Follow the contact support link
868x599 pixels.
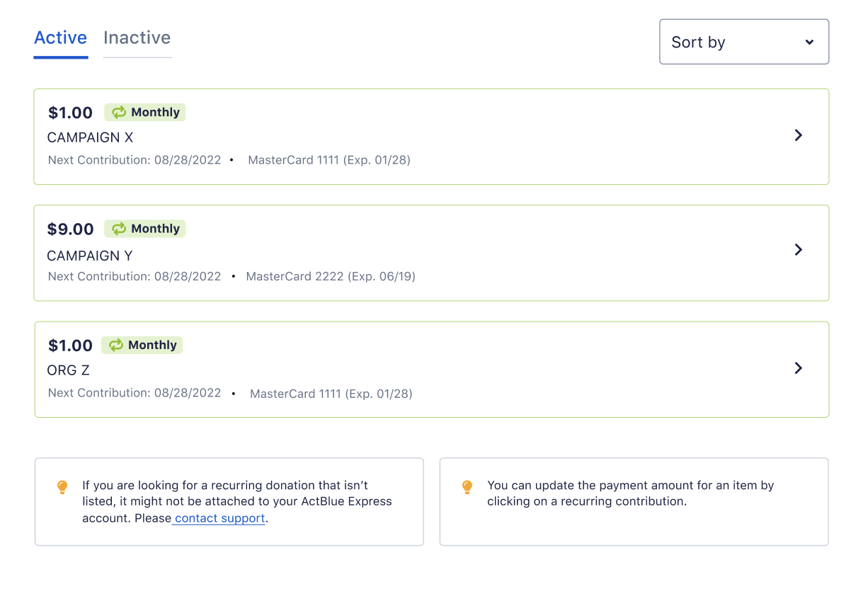coord(219,518)
